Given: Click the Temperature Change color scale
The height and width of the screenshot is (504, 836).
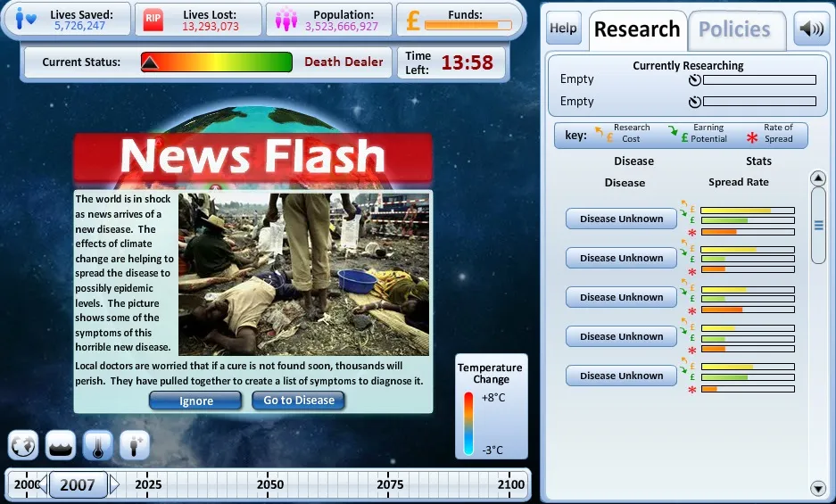Looking at the screenshot, I should tap(468, 424).
